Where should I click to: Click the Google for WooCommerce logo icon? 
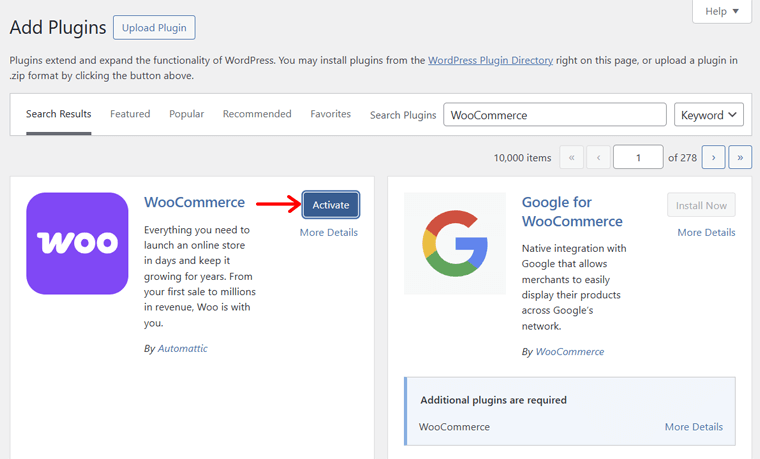point(455,243)
